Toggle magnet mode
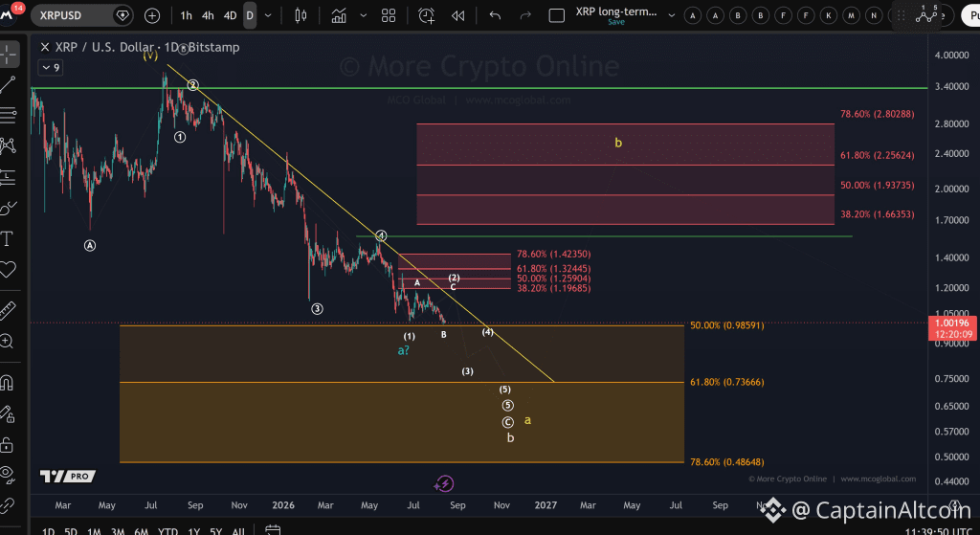Image resolution: width=980 pixels, height=535 pixels. pyautogui.click(x=8, y=382)
